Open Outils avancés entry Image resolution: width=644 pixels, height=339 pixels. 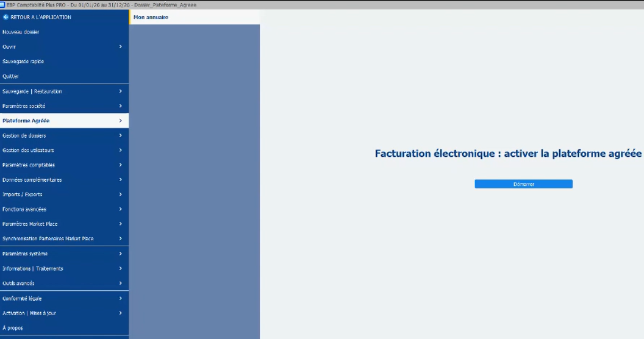tap(64, 283)
